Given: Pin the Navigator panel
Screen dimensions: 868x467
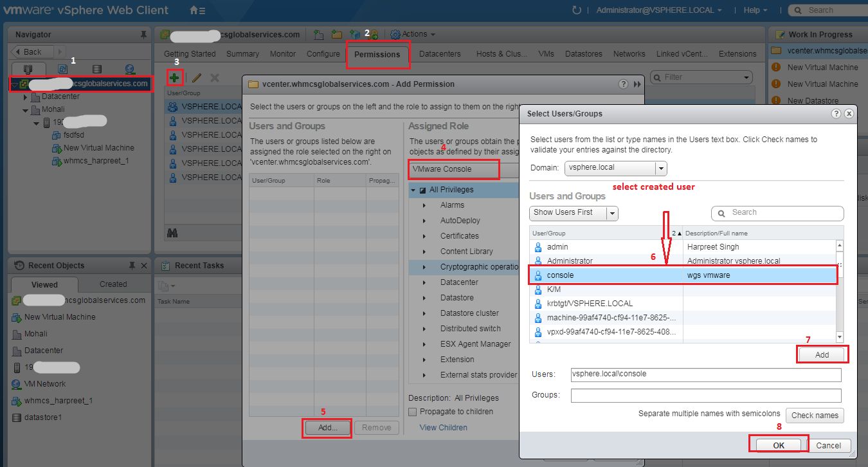Looking at the screenshot, I should [x=143, y=35].
